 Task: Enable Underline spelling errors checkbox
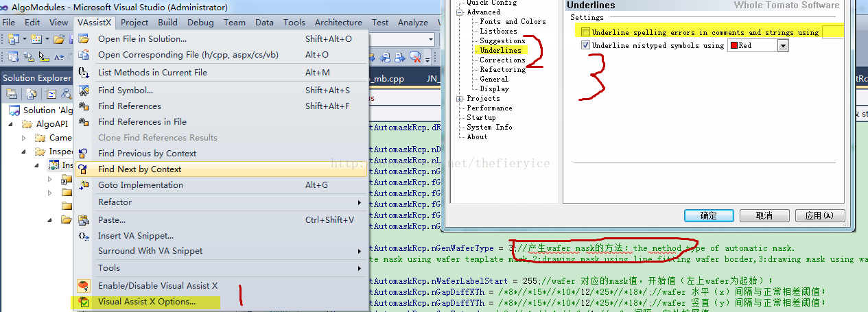(585, 32)
